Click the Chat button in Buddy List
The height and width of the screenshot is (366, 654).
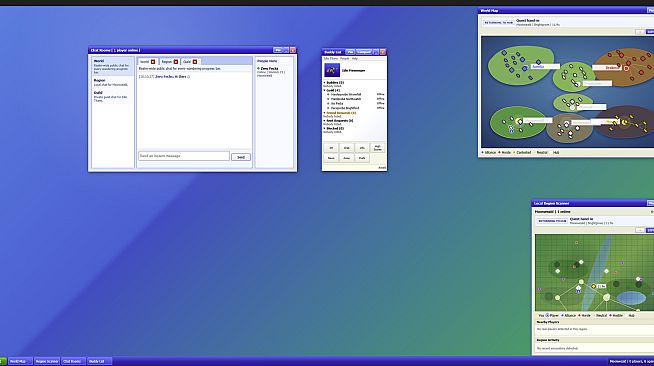point(347,148)
